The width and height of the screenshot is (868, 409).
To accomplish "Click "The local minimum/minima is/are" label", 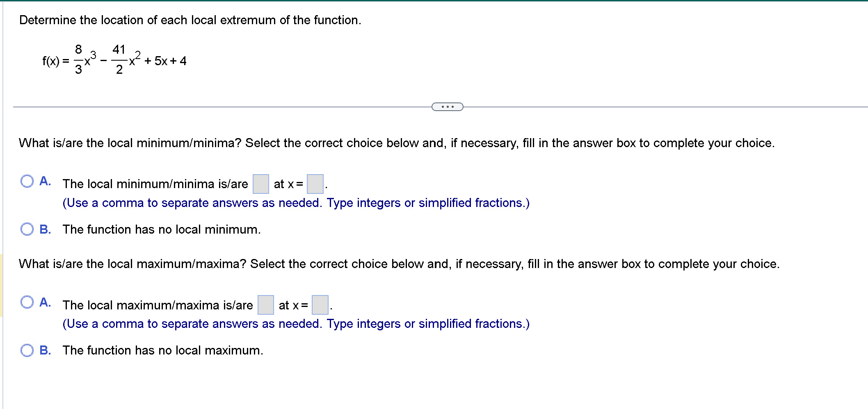I will tap(155, 184).
